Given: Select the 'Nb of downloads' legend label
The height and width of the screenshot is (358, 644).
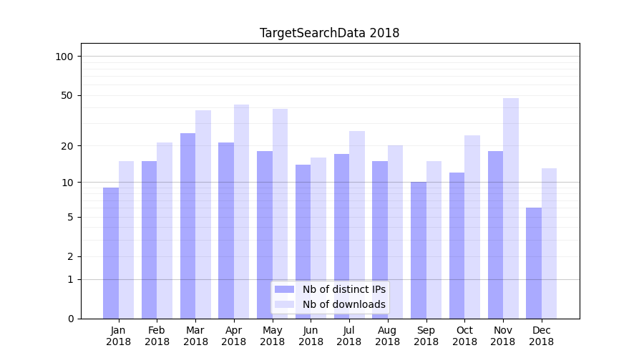Looking at the screenshot, I should click(x=343, y=304).
